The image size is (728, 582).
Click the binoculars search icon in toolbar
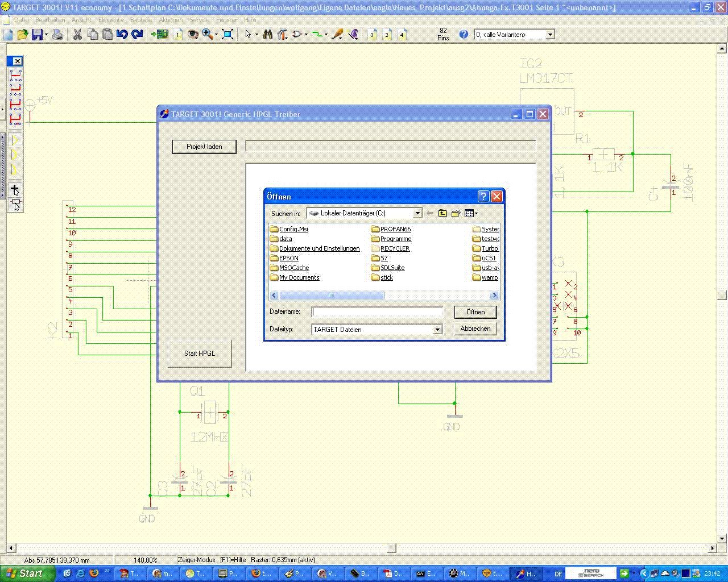[x=267, y=35]
